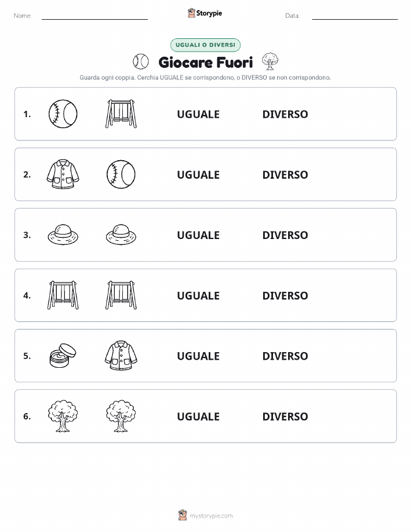The width and height of the screenshot is (411, 532).
Task: Click the cream jar icon in row 5
Action: point(63,355)
